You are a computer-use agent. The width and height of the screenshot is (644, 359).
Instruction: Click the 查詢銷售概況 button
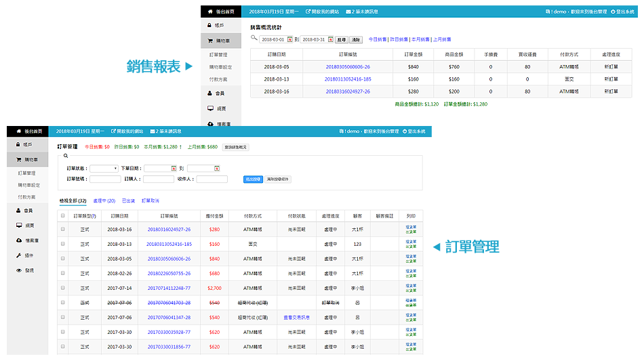(x=236, y=147)
